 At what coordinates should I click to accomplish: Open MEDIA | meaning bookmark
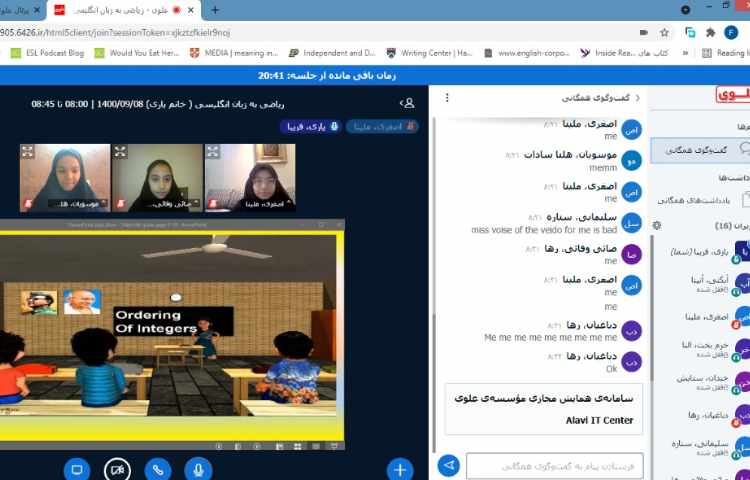click(x=234, y=53)
